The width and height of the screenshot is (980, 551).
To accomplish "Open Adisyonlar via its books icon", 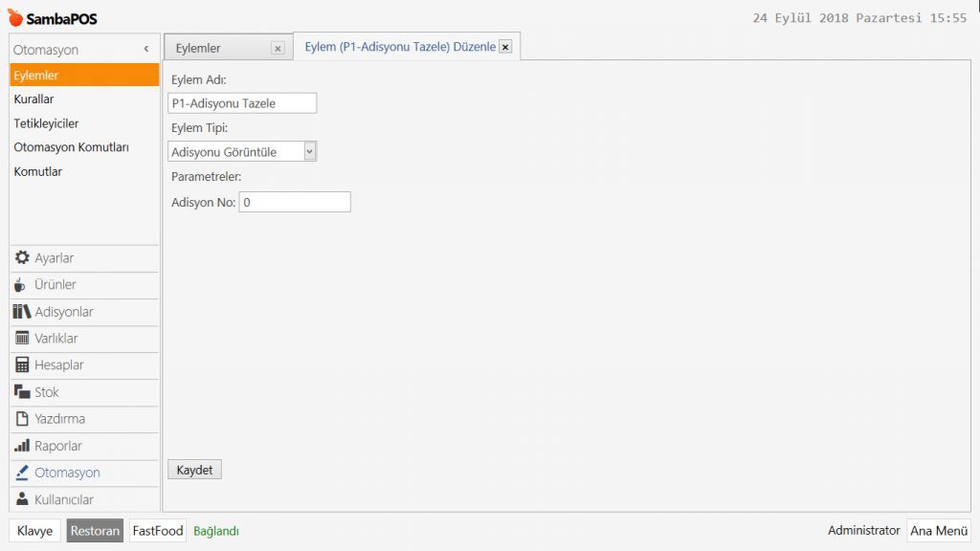I will click(x=22, y=312).
